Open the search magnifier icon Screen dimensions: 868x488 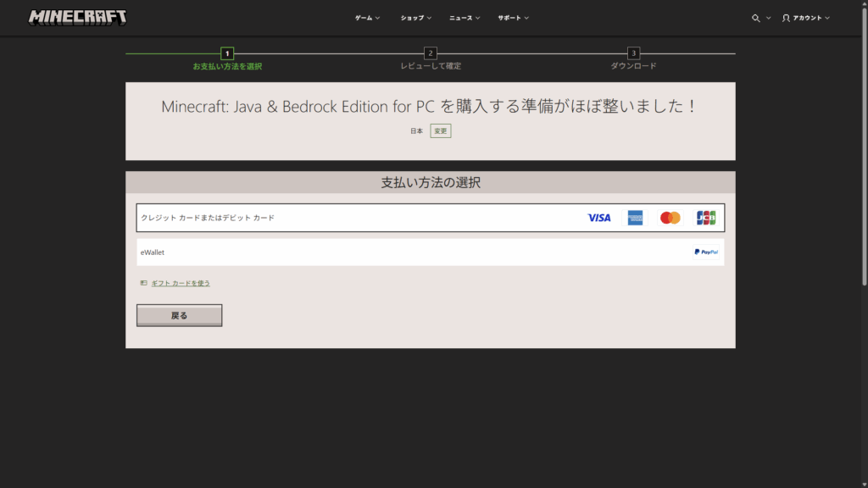pyautogui.click(x=755, y=19)
